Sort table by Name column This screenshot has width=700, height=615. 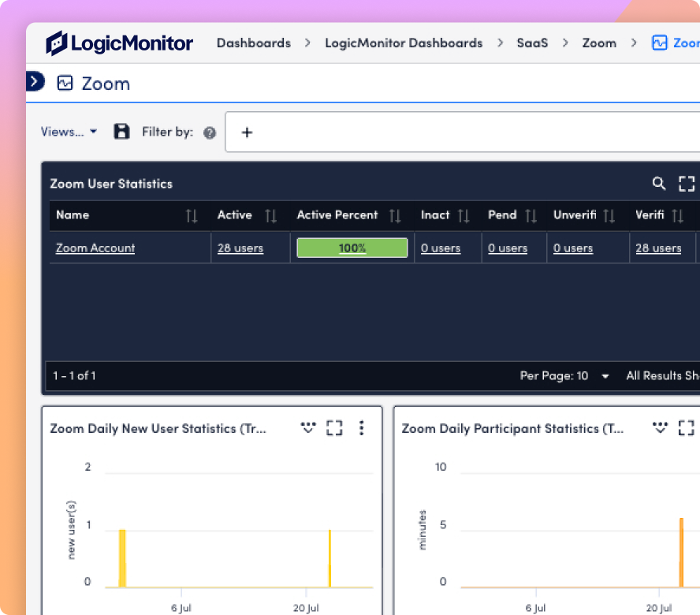pos(192,216)
